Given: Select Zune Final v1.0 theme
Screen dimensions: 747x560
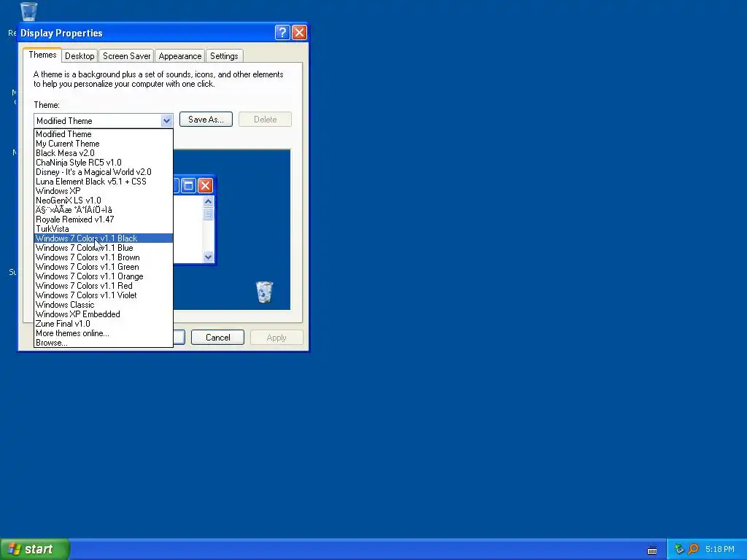Looking at the screenshot, I should [104, 324].
